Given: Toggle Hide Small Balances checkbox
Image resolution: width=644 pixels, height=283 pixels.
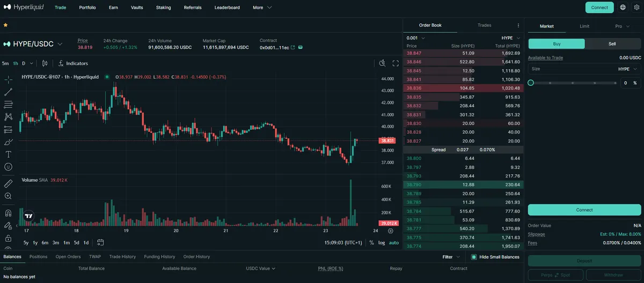Looking at the screenshot, I should point(474,257).
